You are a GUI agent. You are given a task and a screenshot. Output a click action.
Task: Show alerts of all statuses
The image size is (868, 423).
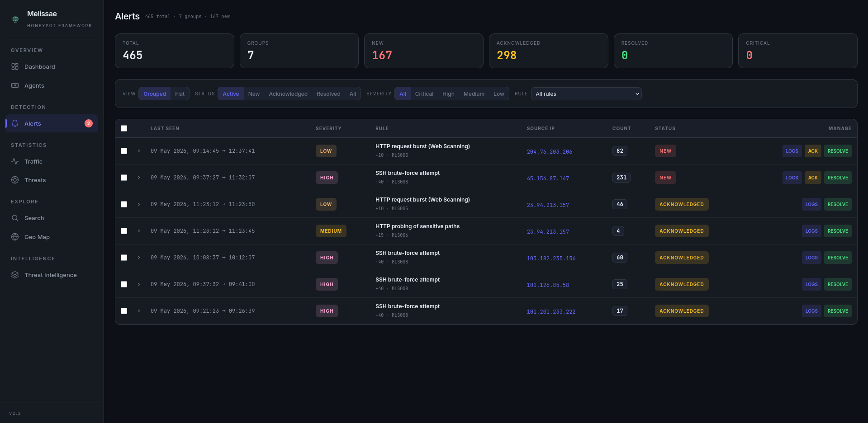[x=353, y=94]
